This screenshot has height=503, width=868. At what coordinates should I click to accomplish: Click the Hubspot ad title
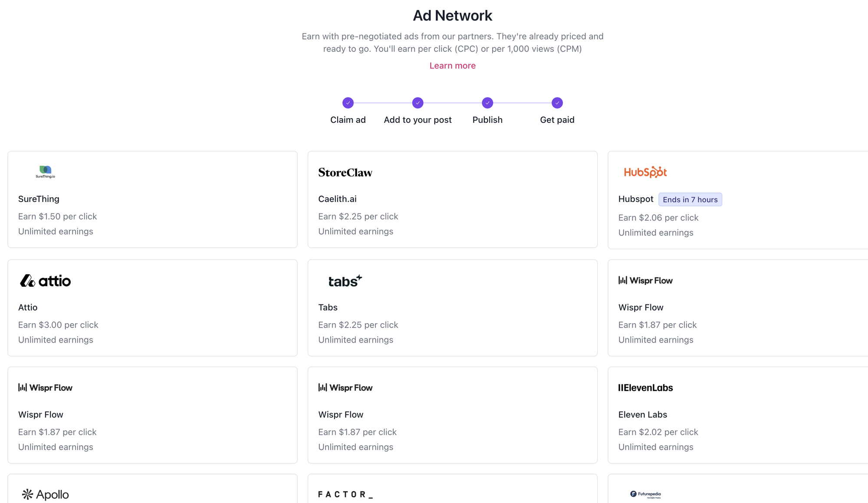pos(636,199)
